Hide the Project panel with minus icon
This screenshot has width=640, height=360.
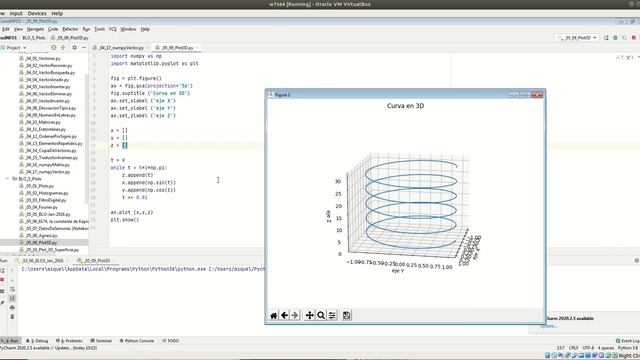(x=84, y=48)
